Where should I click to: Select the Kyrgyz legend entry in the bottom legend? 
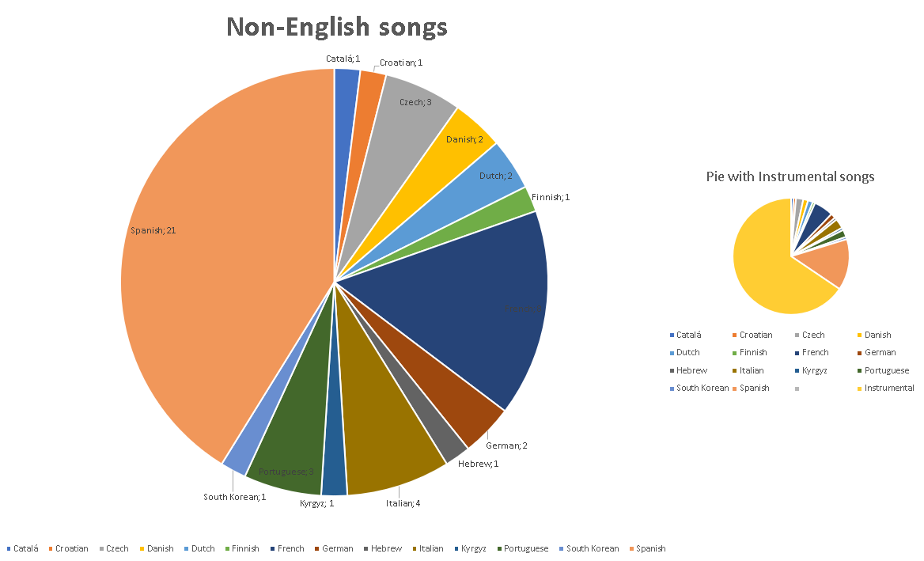coord(470,548)
